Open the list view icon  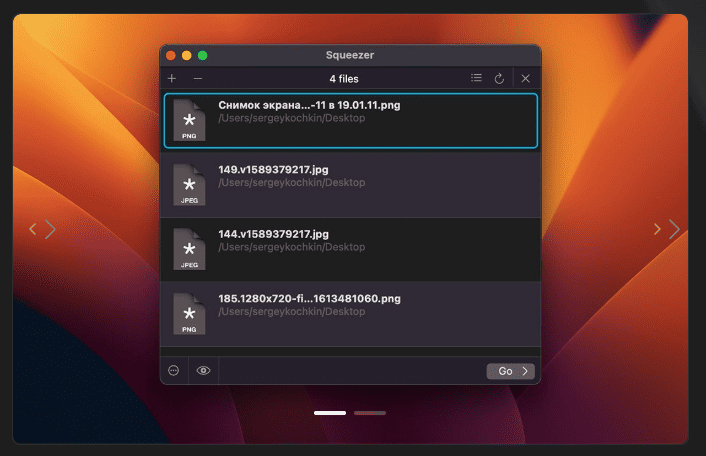(476, 78)
